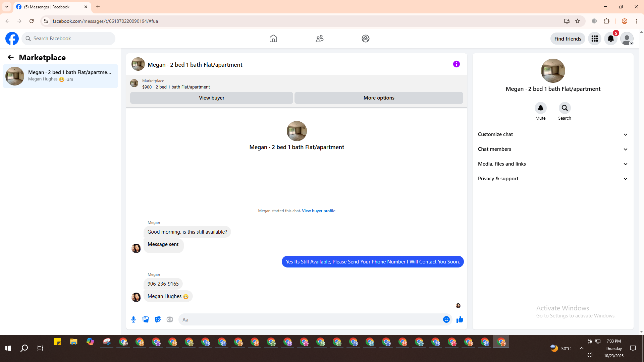
Task: Search in conversation magnifier icon
Action: tap(565, 108)
